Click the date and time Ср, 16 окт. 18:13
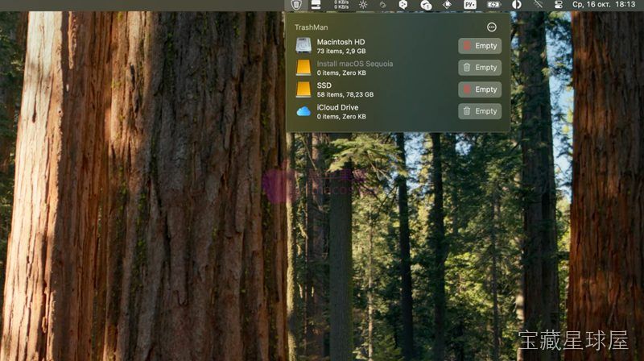Viewport: 644px width, 361px height. pos(604,5)
